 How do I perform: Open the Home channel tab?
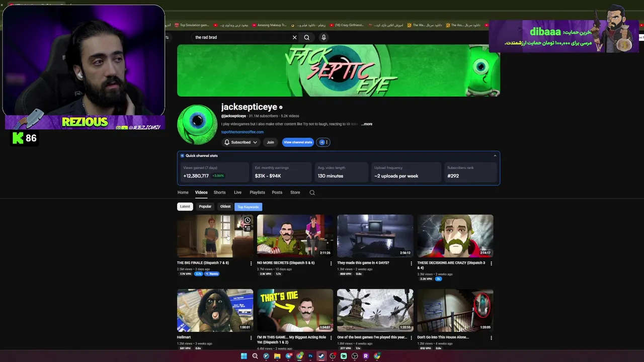coord(183,193)
